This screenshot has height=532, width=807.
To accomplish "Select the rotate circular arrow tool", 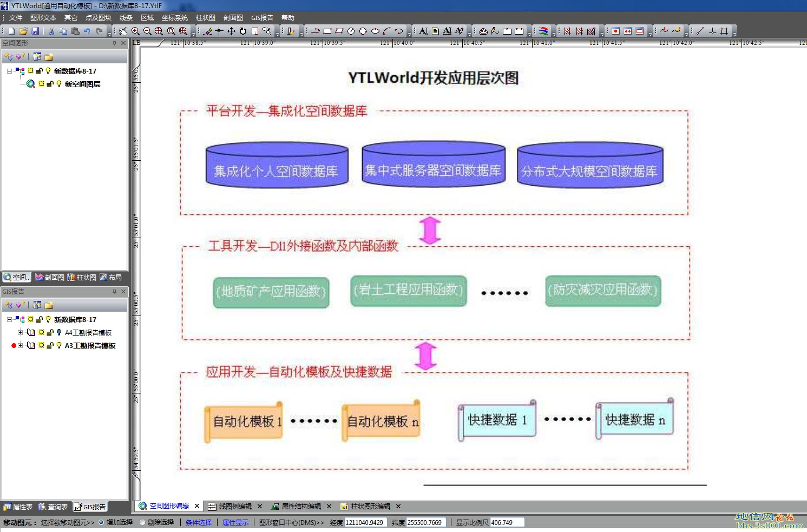I will (243, 31).
